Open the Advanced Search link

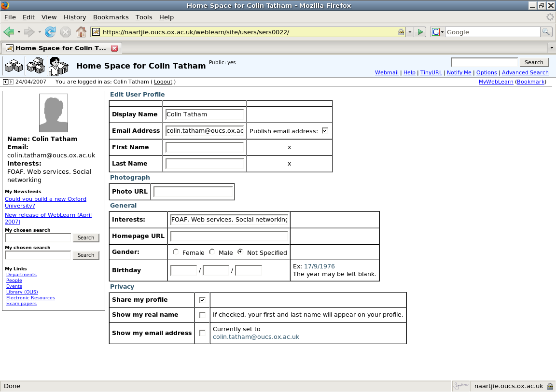[525, 72]
